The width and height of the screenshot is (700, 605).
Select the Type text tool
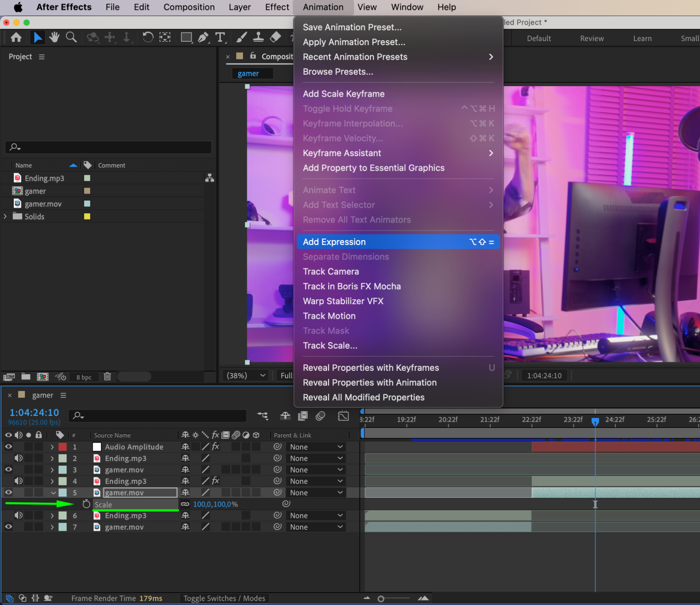[x=220, y=37]
